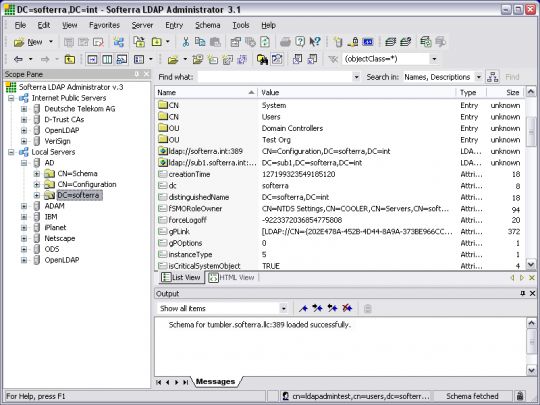Switch to the HTML View tab
The width and height of the screenshot is (540, 405).
(232, 278)
